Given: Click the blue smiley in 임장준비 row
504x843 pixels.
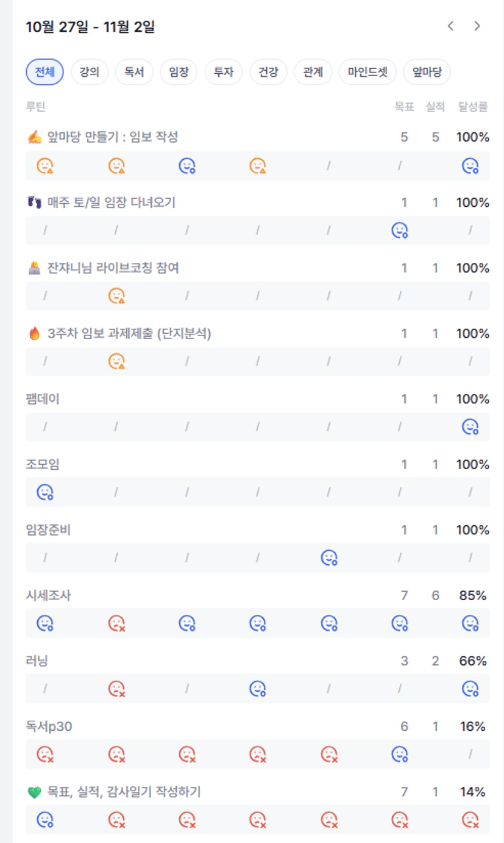Looking at the screenshot, I should tap(329, 558).
